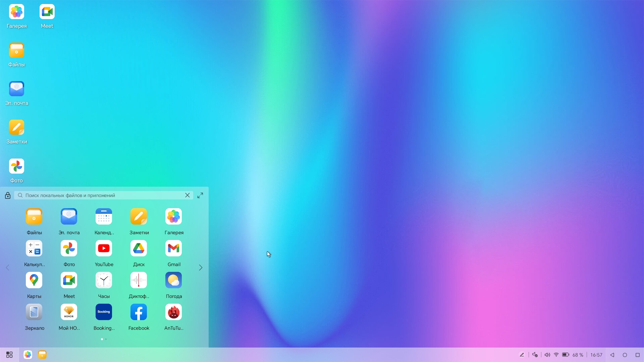Click the local files search field
Screen dimensions: 644x362
101,195
